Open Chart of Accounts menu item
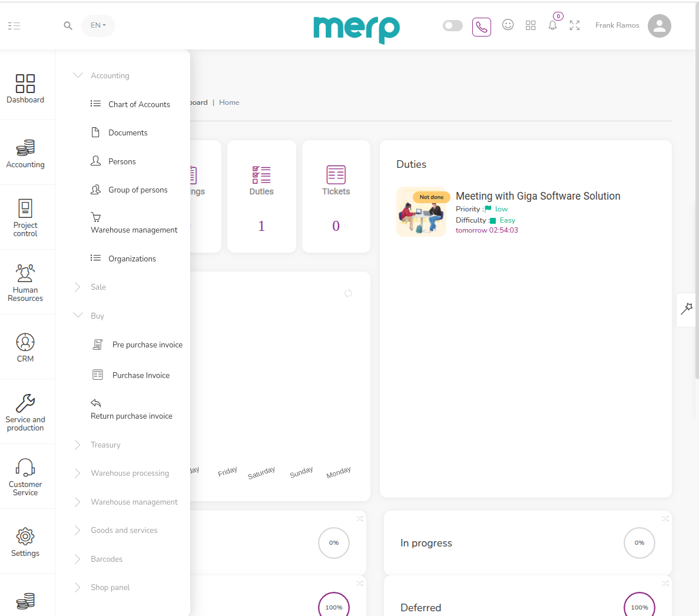The width and height of the screenshot is (699, 616). coord(139,105)
